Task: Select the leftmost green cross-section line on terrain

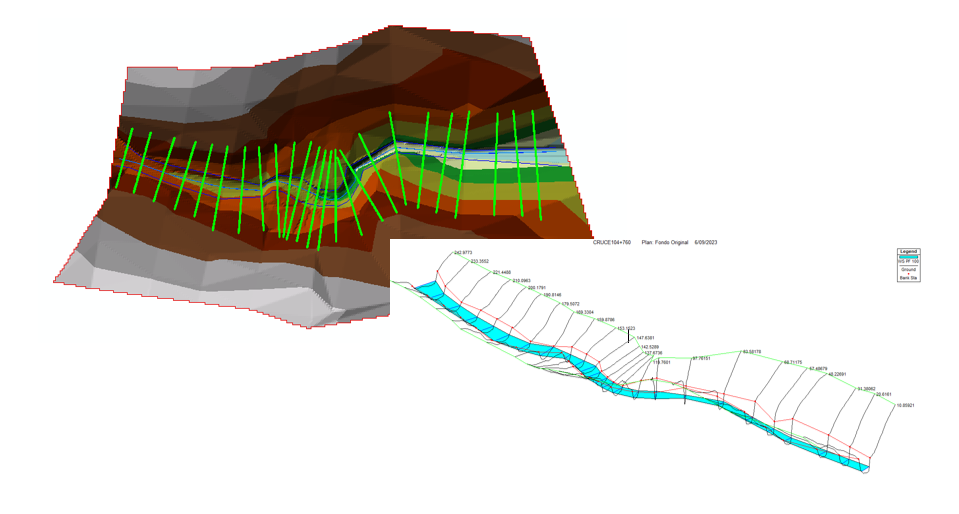Action: click(x=123, y=158)
